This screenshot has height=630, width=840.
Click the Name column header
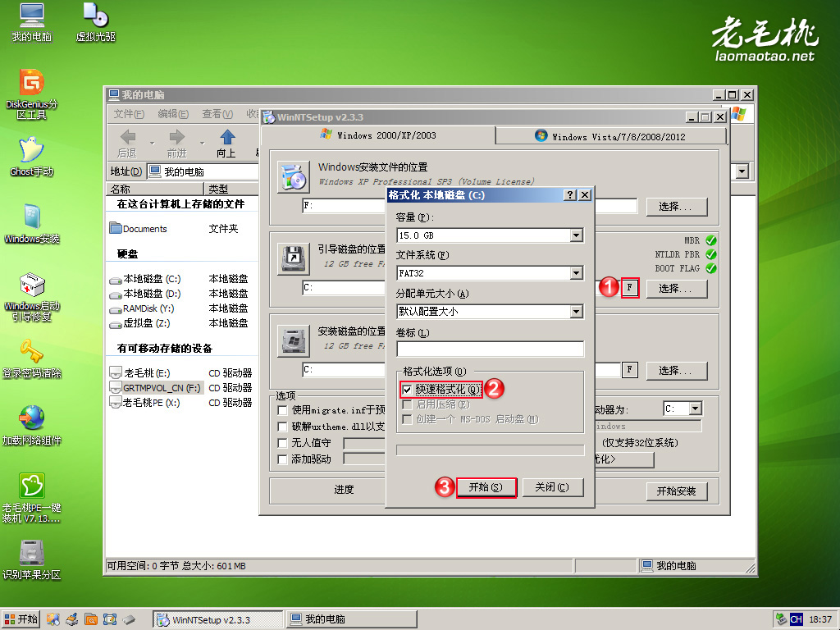coord(155,189)
